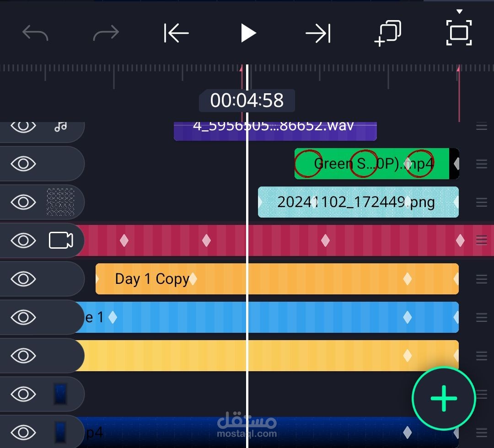Toggle visibility of the wav audio layer

point(23,126)
